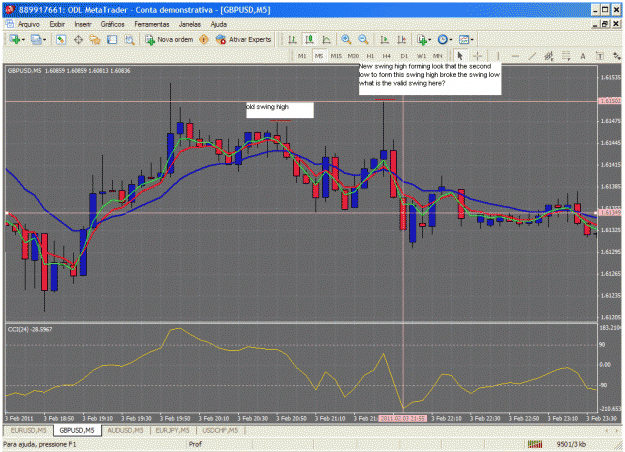Toggle chart auto scroll

384,39
